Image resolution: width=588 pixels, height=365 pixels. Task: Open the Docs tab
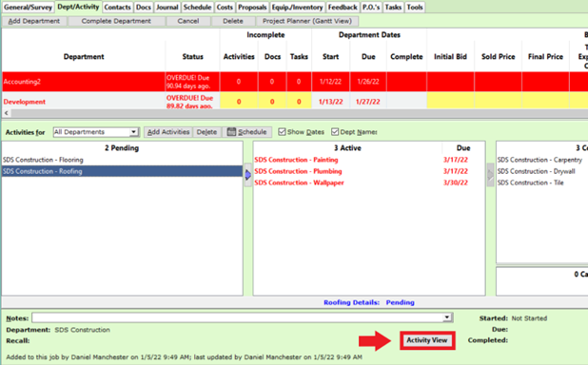(x=144, y=7)
